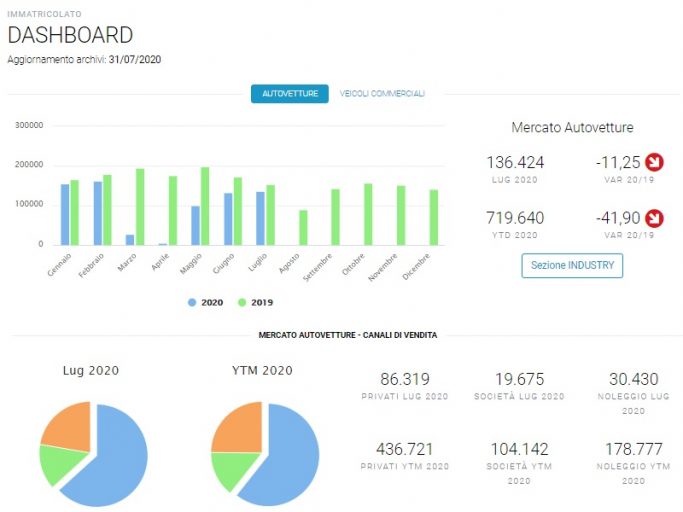Image resolution: width=683 pixels, height=512 pixels.
Task: Click the blue Gennaio 2020 bar
Action: (x=65, y=214)
